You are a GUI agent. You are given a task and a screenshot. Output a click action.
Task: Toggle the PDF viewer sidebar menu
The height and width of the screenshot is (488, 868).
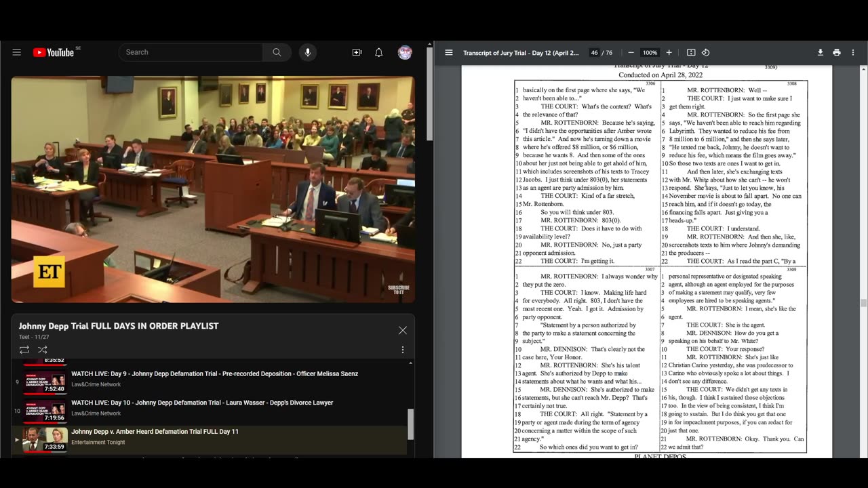pos(449,52)
